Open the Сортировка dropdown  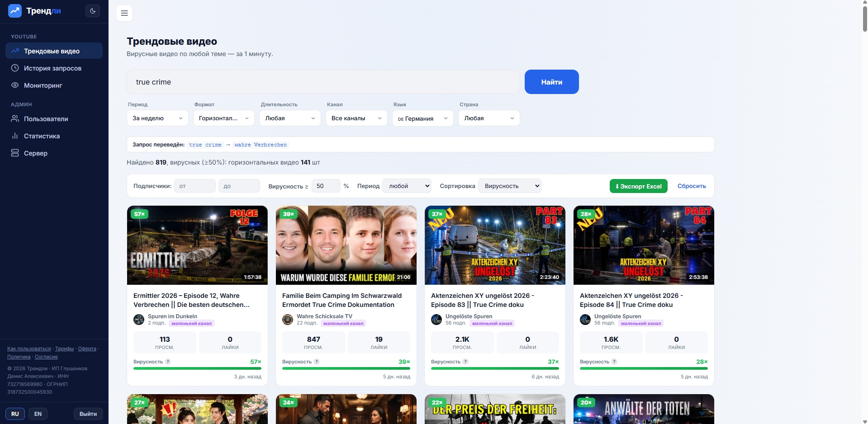(510, 186)
